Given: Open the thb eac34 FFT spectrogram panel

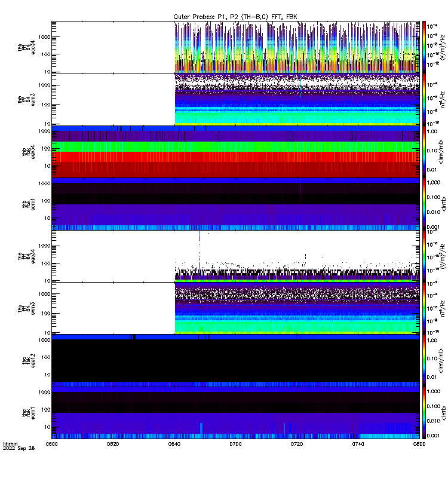Looking at the screenshot, I should coord(235,47).
